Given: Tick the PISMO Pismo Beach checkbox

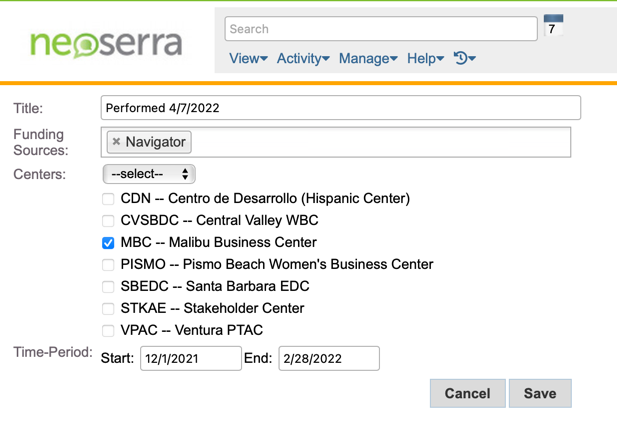Looking at the screenshot, I should [108, 265].
